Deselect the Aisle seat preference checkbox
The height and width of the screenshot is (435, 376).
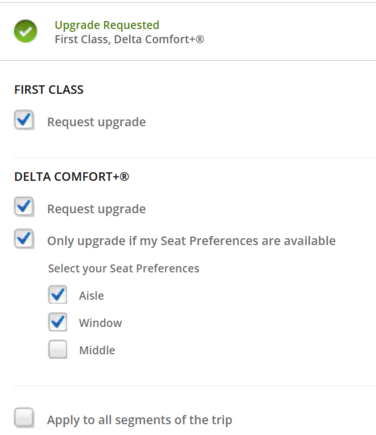click(58, 295)
